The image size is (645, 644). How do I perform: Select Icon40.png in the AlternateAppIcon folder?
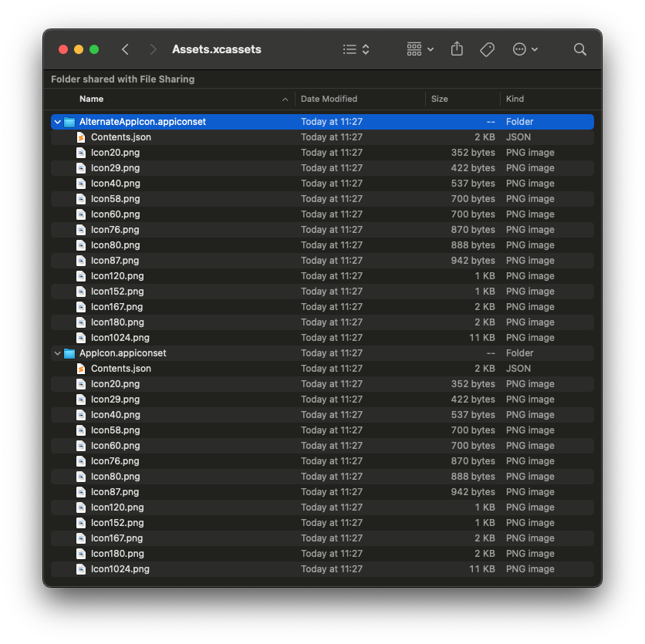point(322,184)
